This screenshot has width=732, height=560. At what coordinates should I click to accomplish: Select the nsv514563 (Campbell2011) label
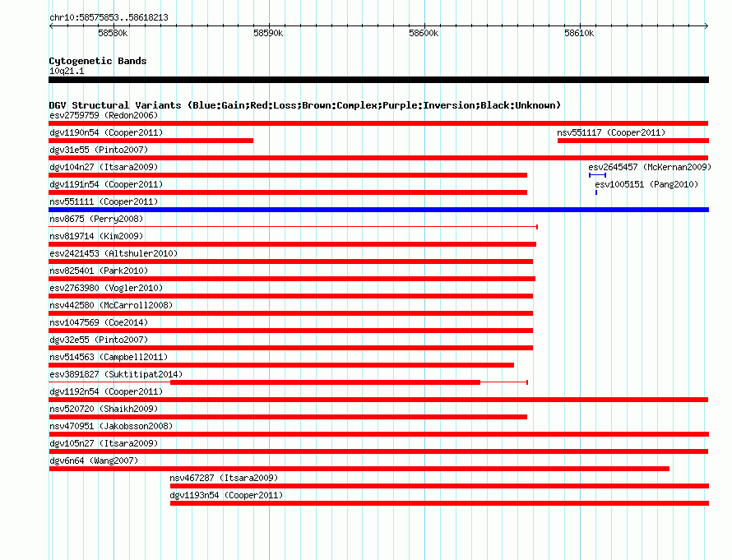pyautogui.click(x=109, y=357)
